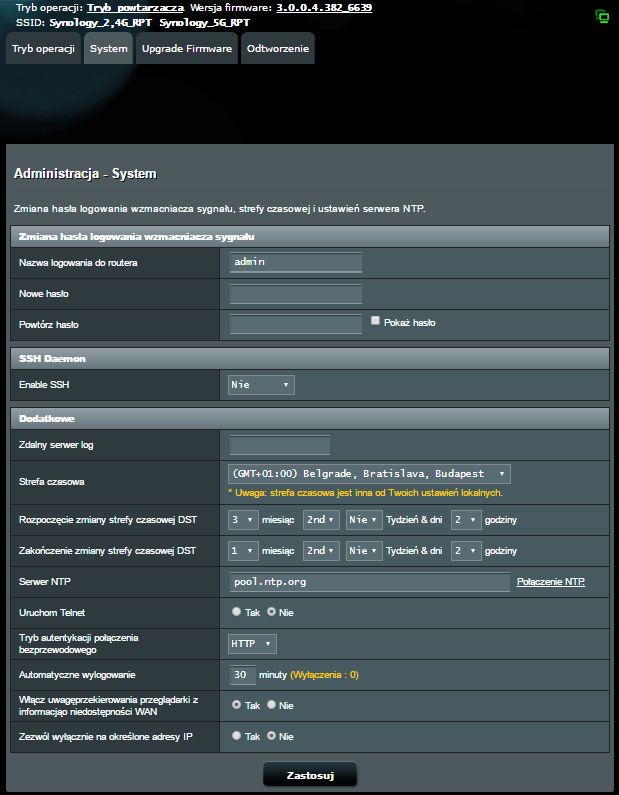
Task: Select Tak for allow specified IP only
Action: pyautogui.click(x=236, y=736)
